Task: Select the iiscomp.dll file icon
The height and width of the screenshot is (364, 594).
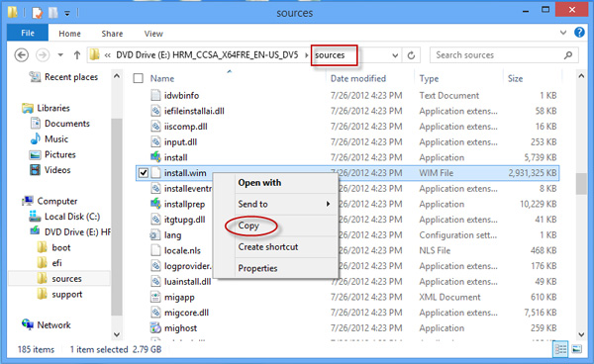Action: [x=155, y=127]
